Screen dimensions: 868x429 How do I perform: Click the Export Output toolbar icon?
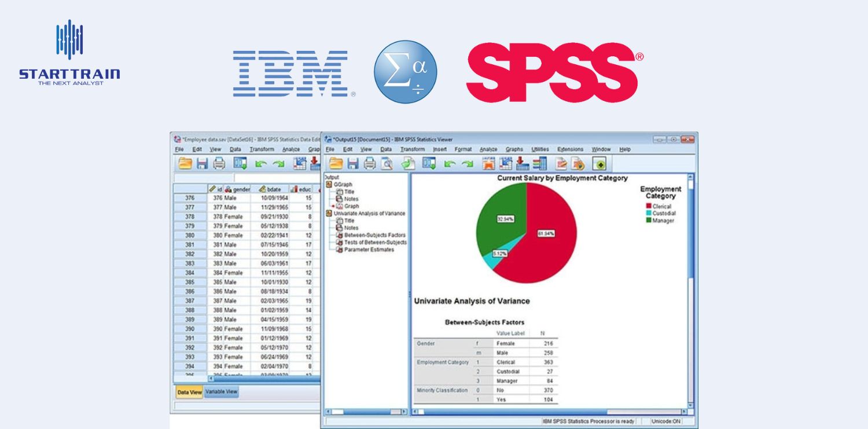407,164
